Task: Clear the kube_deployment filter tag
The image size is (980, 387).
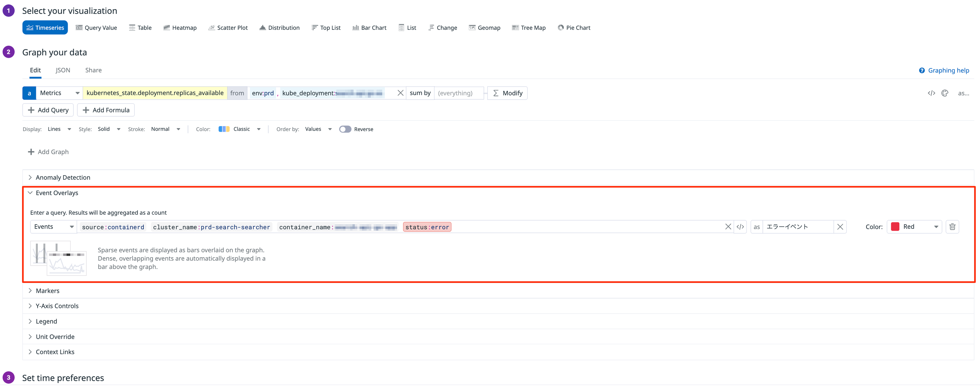Action: 400,93
